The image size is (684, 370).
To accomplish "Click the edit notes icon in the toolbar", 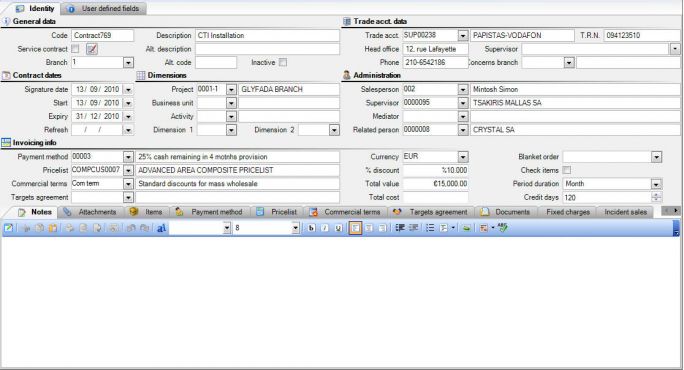I will [x=9, y=228].
